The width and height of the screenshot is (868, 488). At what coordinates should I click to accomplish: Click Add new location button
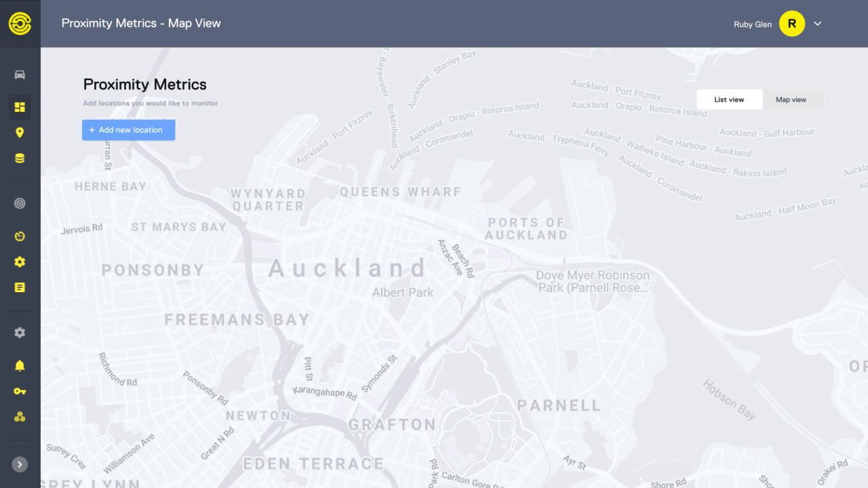click(129, 130)
